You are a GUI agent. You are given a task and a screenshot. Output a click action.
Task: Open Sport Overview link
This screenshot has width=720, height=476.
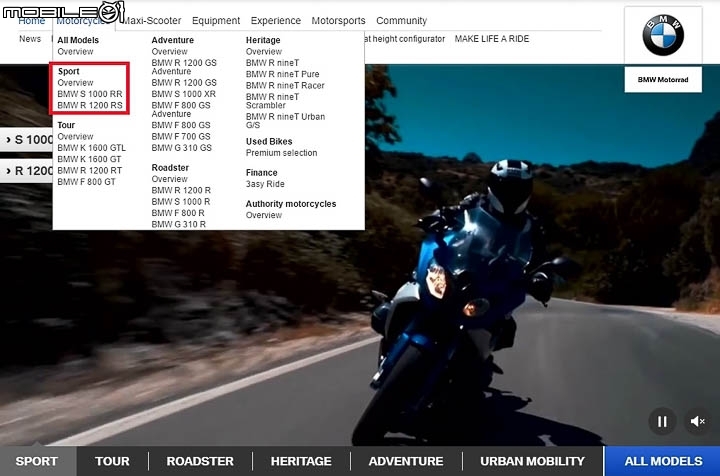click(75, 83)
